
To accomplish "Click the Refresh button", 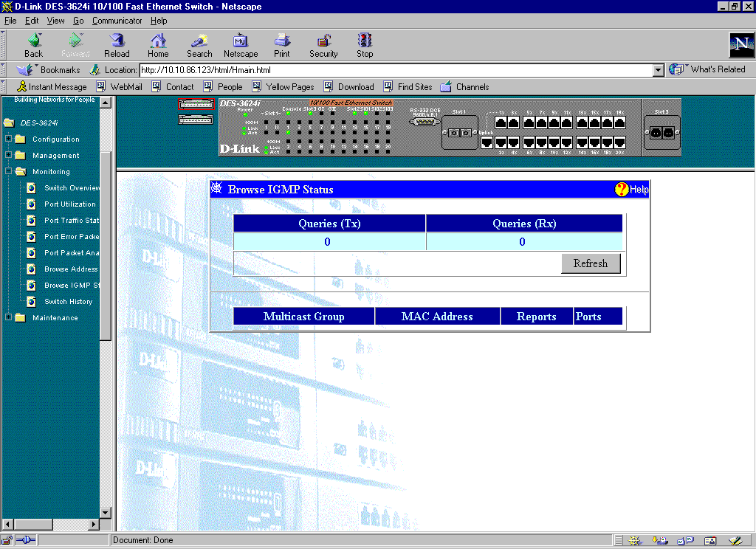I will pyautogui.click(x=590, y=263).
